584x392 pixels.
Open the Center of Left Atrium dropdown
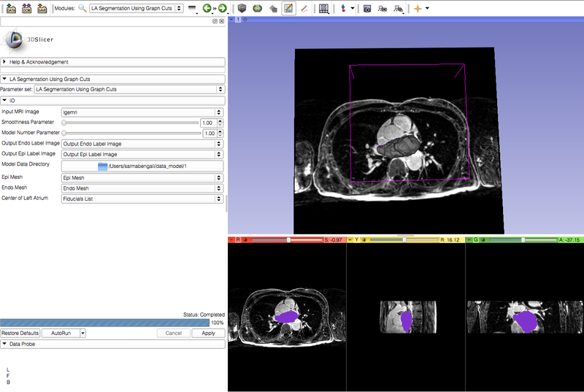tap(142, 199)
